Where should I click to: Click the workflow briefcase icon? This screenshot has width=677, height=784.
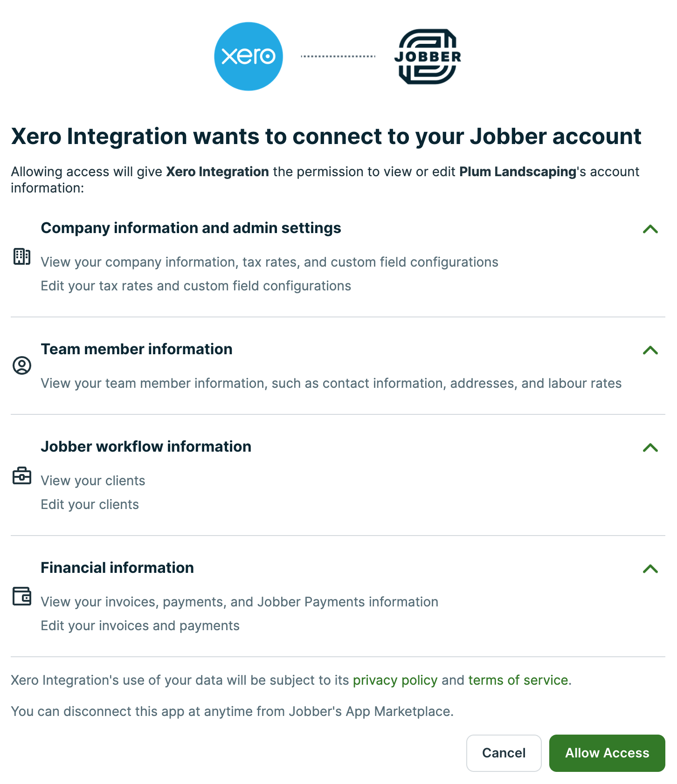tap(22, 476)
